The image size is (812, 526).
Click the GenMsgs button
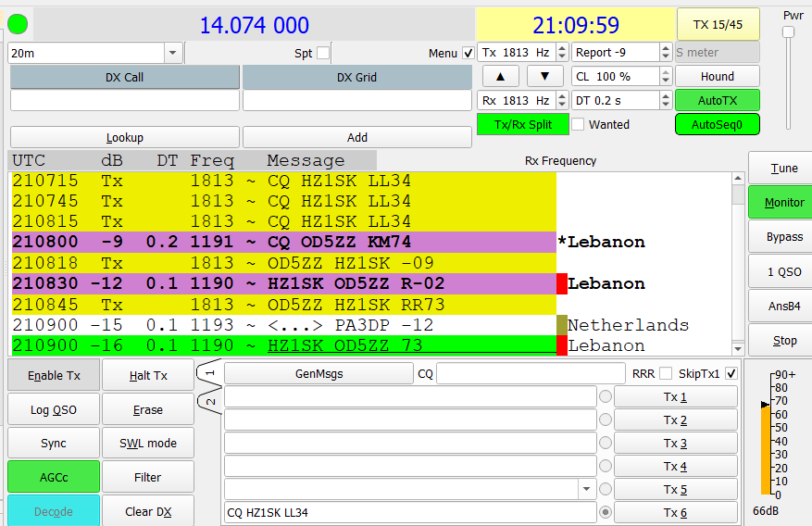click(319, 373)
